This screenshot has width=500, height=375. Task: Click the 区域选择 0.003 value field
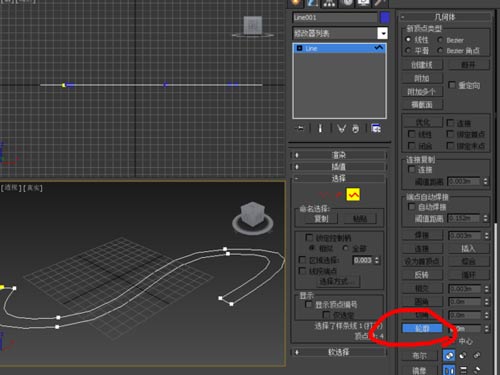pos(363,260)
